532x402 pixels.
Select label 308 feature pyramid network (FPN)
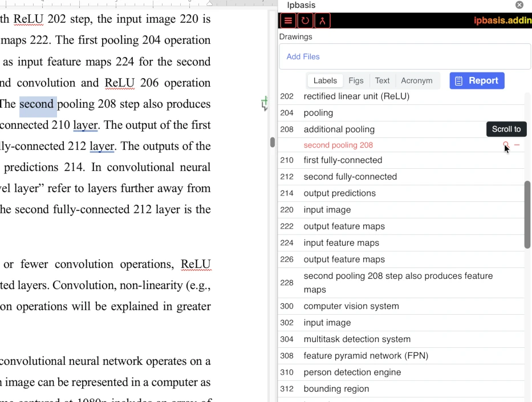[366, 356]
